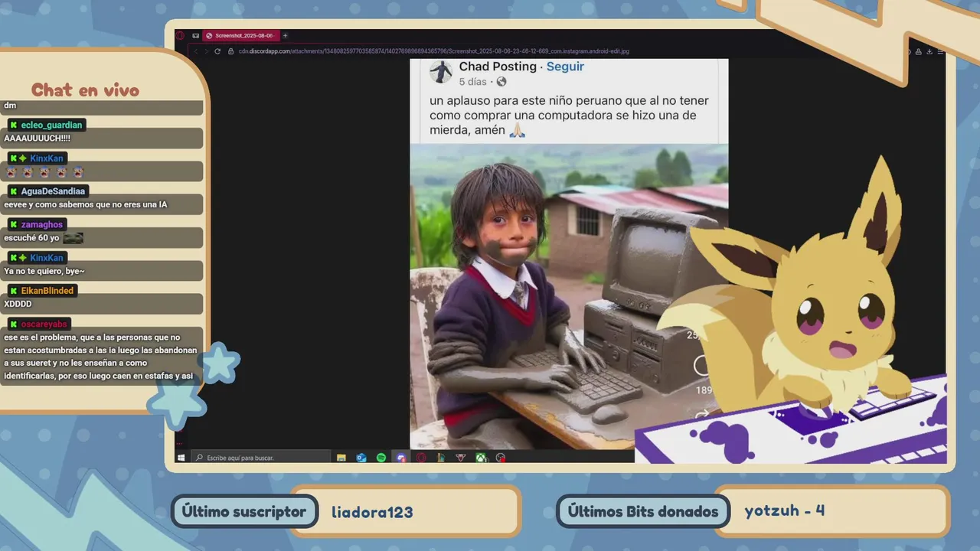
Task: Click the Chad Posting profile avatar
Action: (441, 72)
